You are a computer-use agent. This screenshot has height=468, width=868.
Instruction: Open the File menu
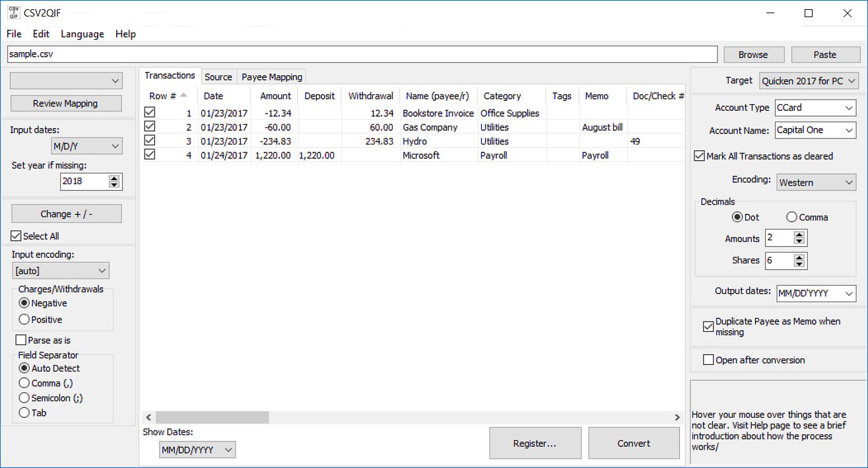tap(14, 34)
